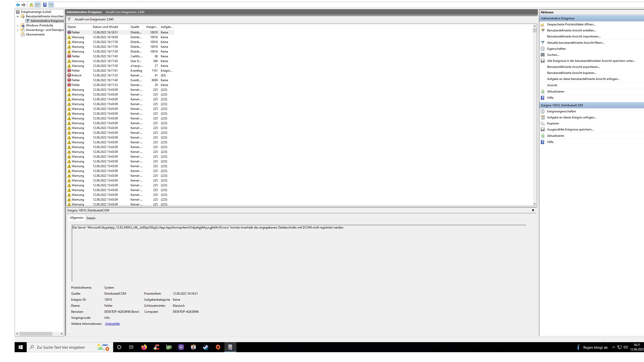Open Steam from the taskbar
644x362 pixels.
206,347
